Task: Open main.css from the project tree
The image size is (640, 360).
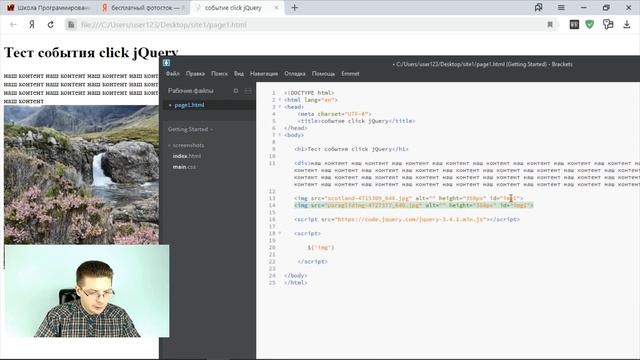Action: [x=184, y=167]
